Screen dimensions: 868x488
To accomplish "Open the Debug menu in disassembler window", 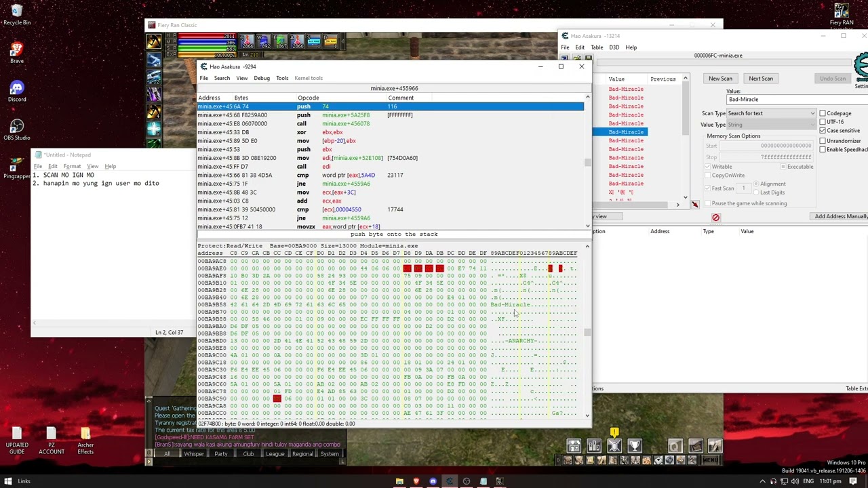I will (262, 78).
